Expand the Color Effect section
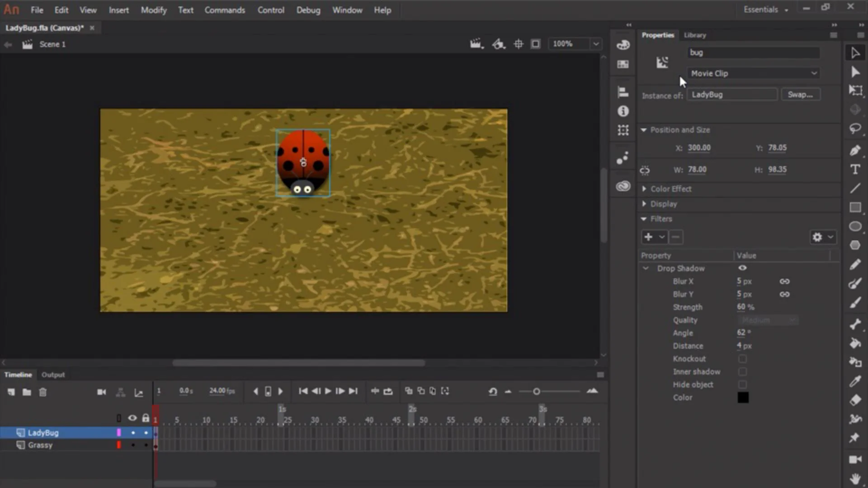868x488 pixels. pos(644,189)
